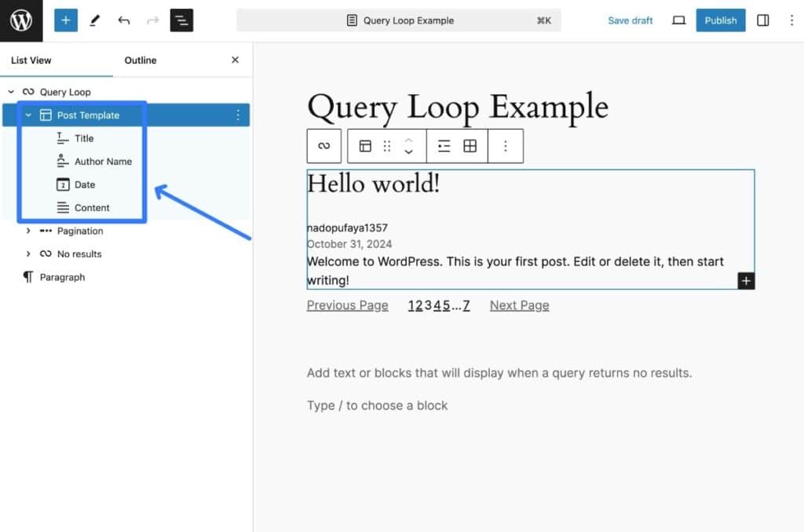Expand the No results list item
The width and height of the screenshot is (804, 532).
pyautogui.click(x=28, y=253)
